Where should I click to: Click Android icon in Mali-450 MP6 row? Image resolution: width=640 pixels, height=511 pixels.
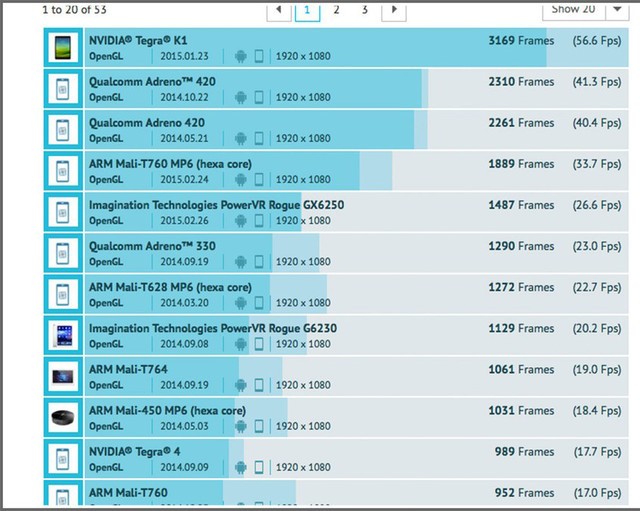click(x=241, y=426)
